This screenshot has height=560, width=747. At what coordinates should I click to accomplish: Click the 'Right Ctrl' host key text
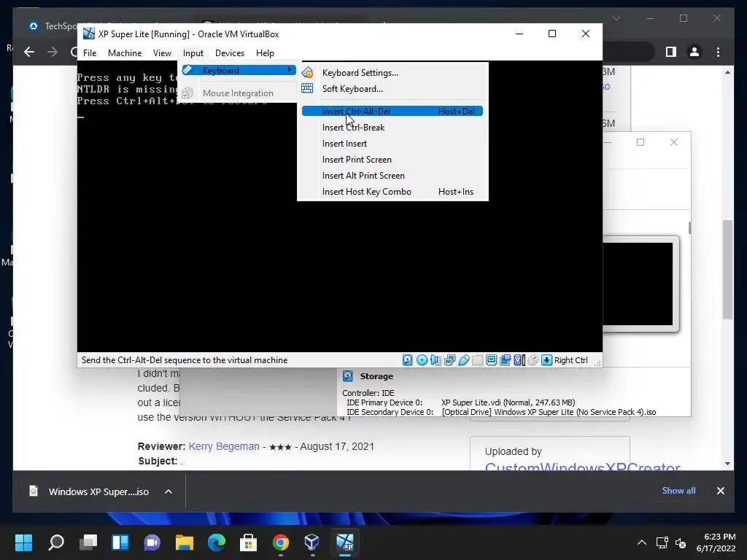(x=570, y=360)
